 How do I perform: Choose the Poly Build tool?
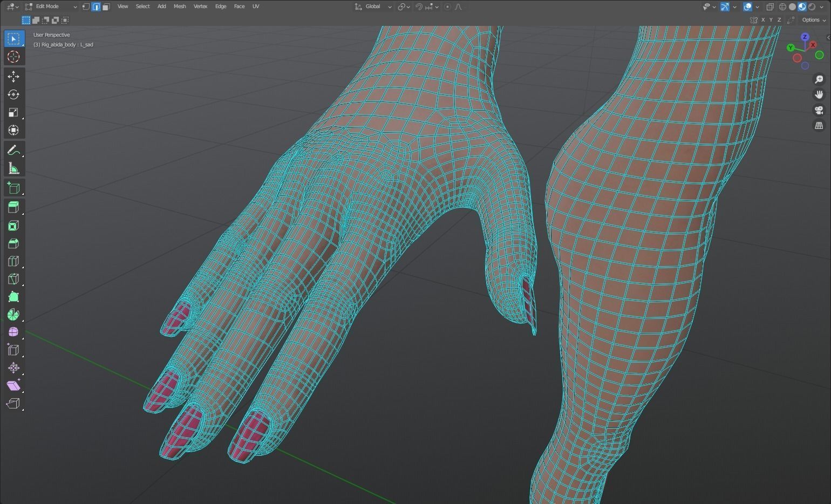pos(13,297)
